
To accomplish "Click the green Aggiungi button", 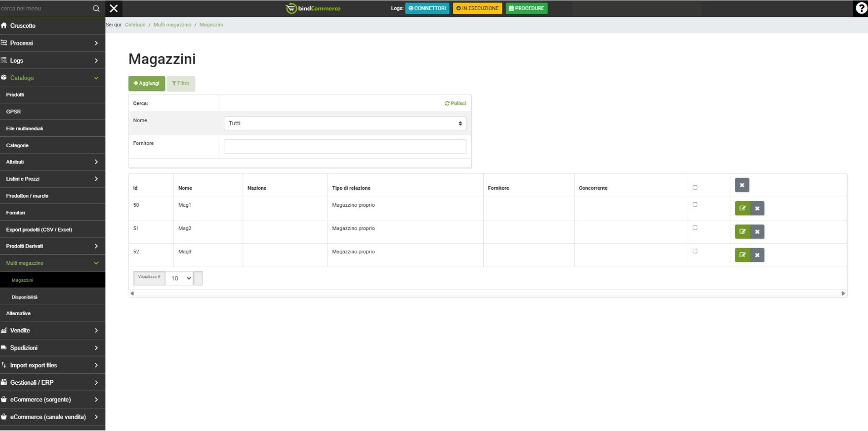I will (147, 84).
